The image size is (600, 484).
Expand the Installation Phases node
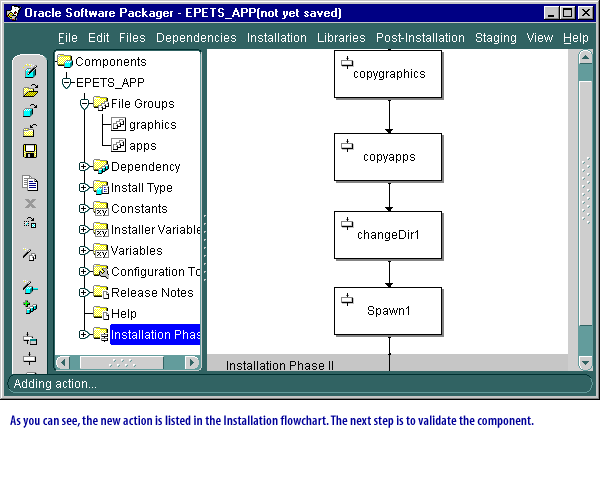click(x=84, y=334)
